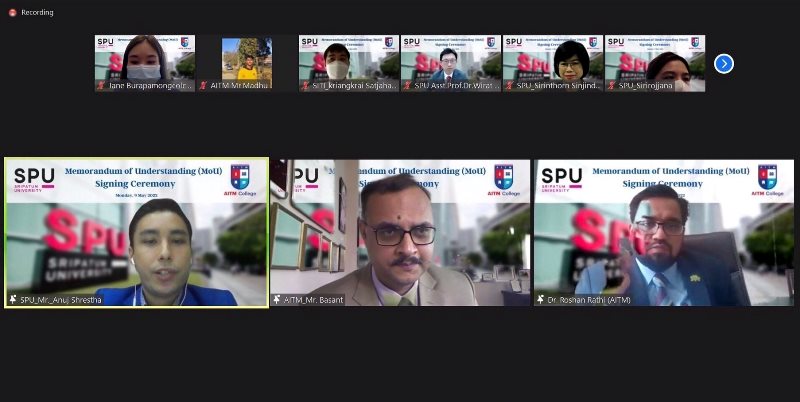Click the SPU Asst.Prof.Dr.Wirat name label
800x402 pixels.
click(457, 86)
